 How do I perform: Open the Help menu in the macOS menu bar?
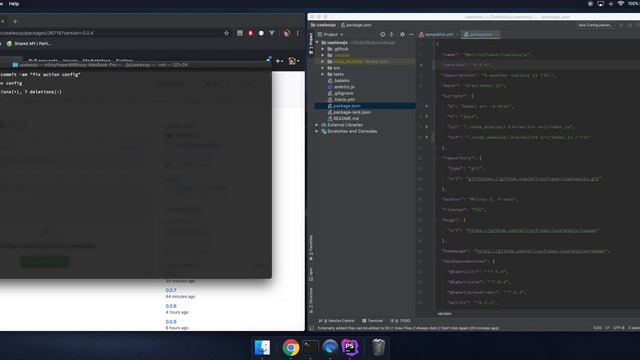click(x=14, y=4)
